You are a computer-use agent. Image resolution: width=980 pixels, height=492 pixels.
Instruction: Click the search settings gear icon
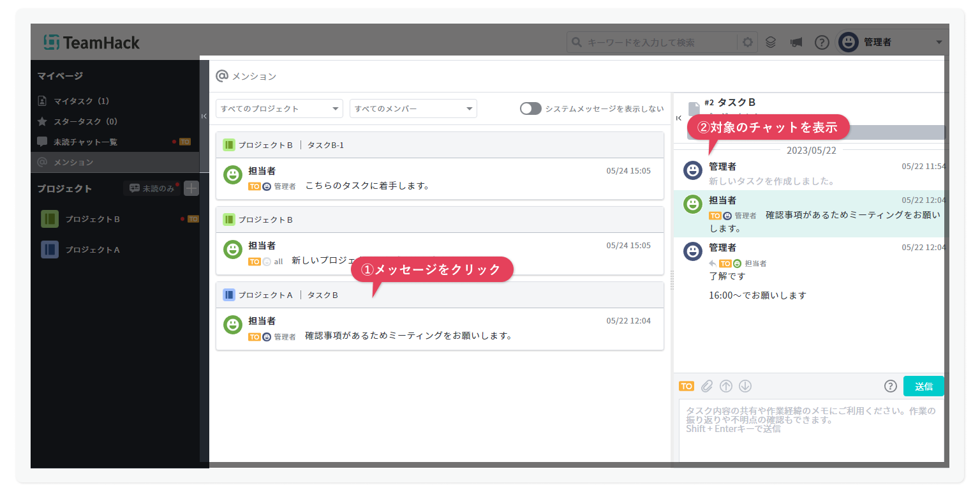747,43
